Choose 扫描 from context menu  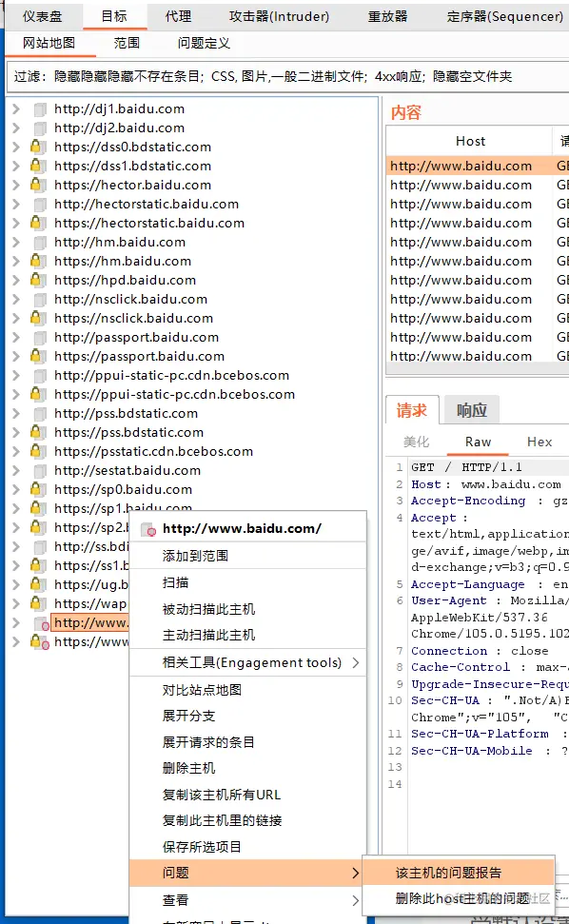(248, 582)
